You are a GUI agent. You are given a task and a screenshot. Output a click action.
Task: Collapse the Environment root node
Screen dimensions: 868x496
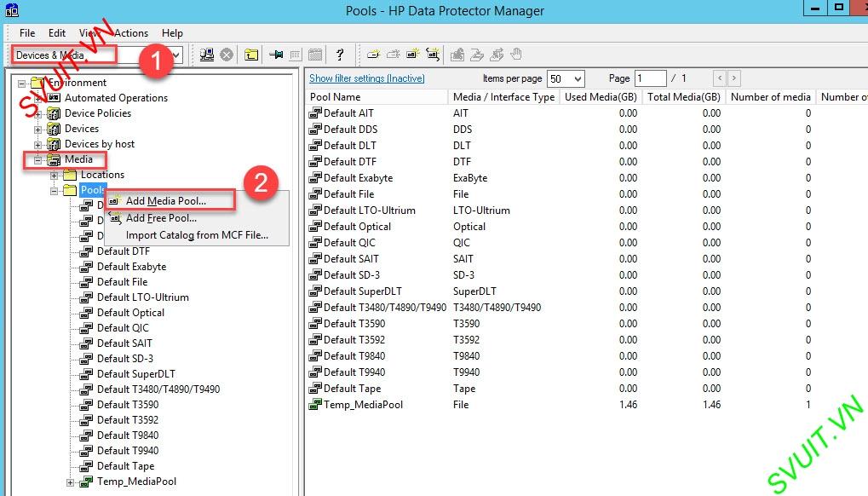pyautogui.click(x=21, y=84)
